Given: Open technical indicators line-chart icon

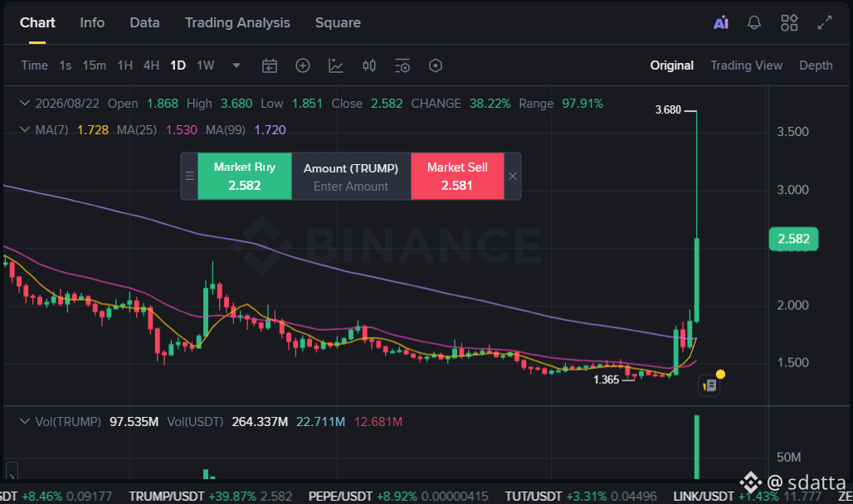Looking at the screenshot, I should pos(336,65).
